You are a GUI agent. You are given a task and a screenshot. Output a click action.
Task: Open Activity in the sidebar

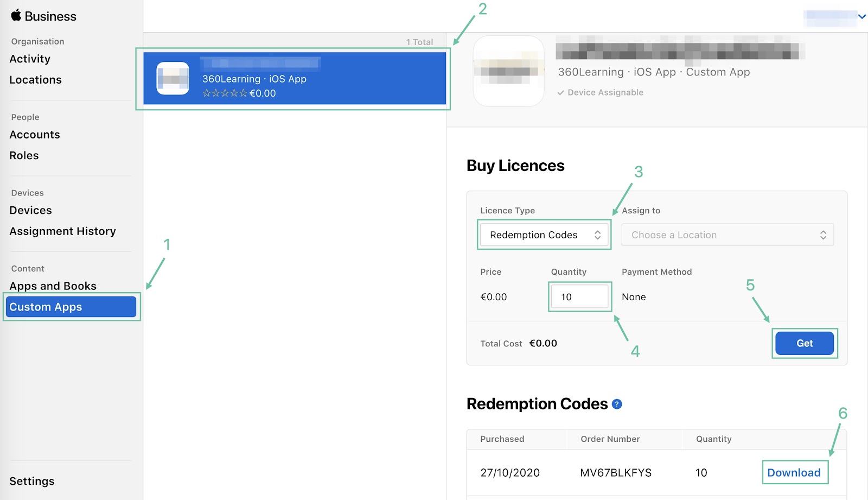point(30,59)
